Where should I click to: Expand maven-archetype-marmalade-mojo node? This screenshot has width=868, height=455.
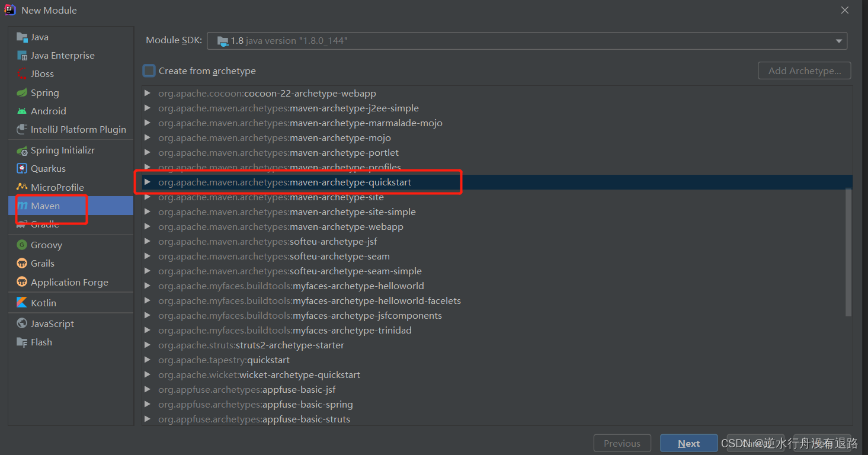tap(148, 123)
